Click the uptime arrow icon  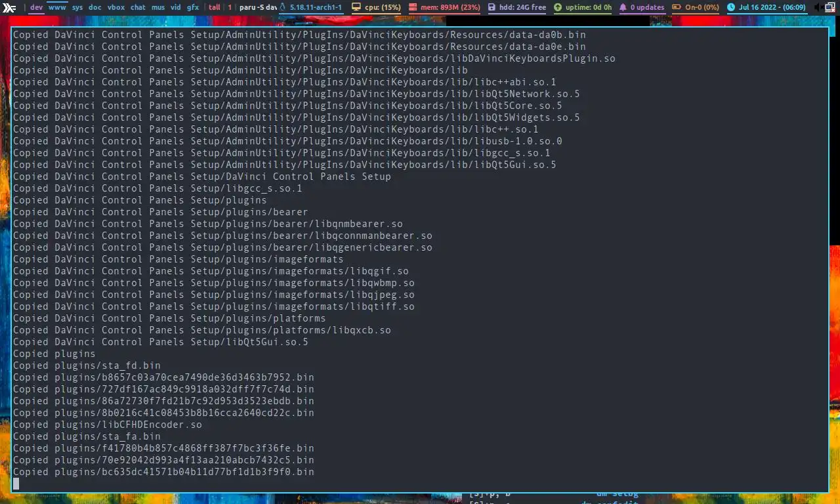point(558,8)
